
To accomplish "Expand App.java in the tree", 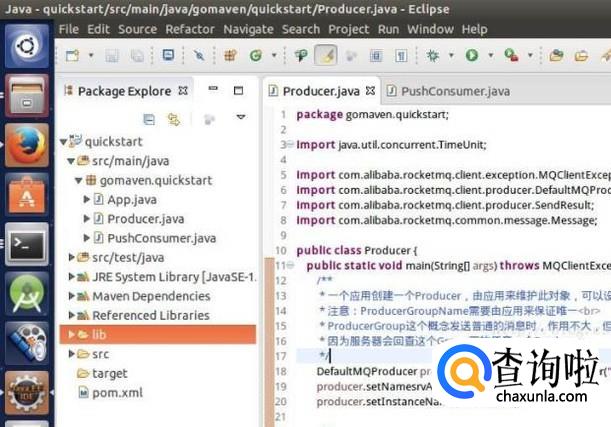I will [x=87, y=199].
